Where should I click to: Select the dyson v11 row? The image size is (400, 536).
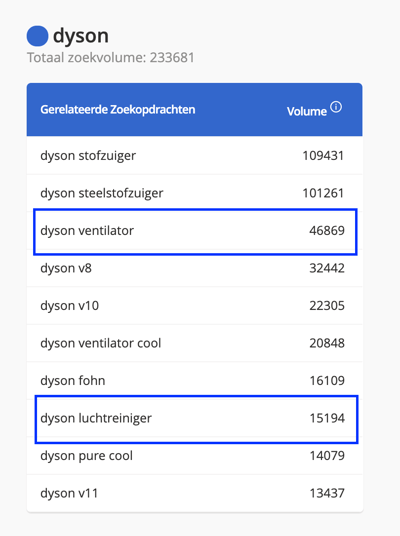click(195, 493)
